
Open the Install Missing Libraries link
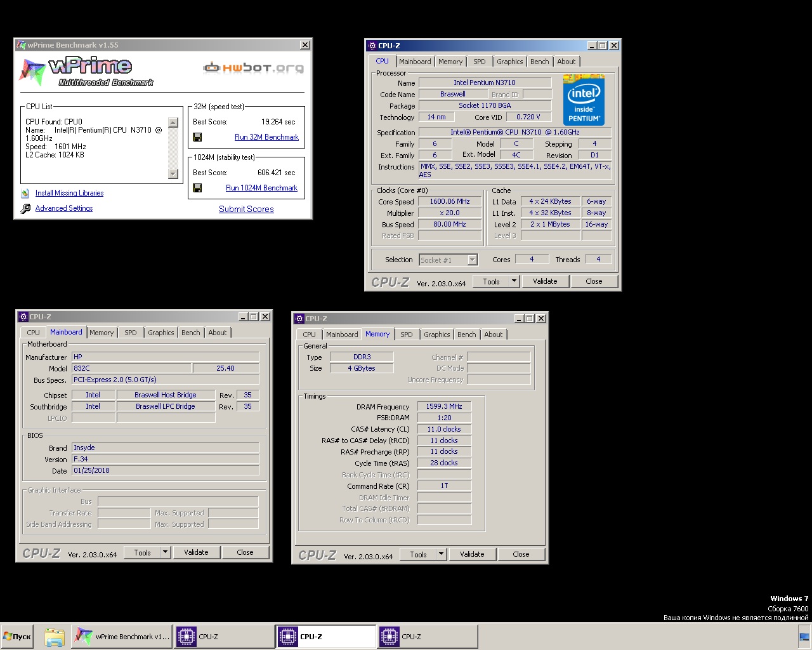[69, 193]
